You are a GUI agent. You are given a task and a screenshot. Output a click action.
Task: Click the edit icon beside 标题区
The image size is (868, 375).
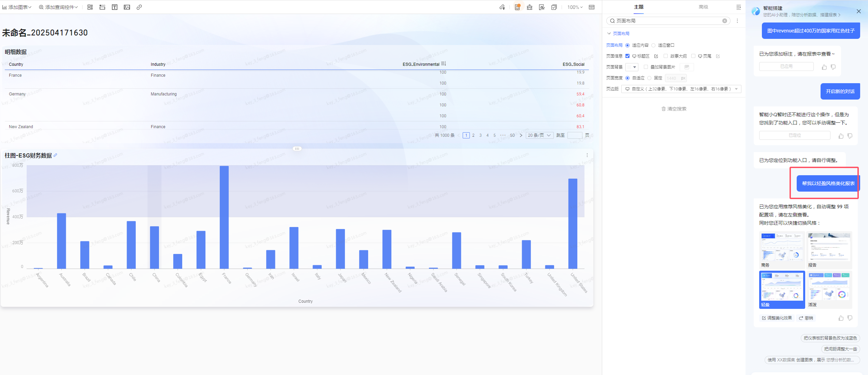(656, 56)
